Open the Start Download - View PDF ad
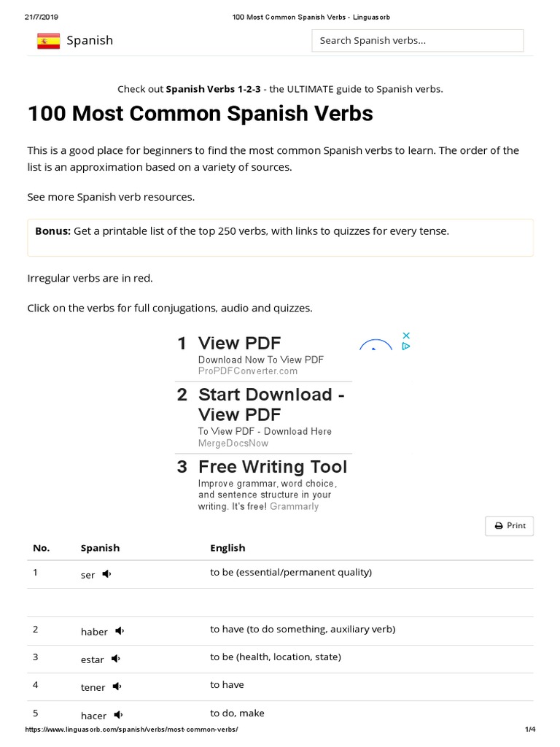Screen dimensions: 560x747 (x=271, y=404)
